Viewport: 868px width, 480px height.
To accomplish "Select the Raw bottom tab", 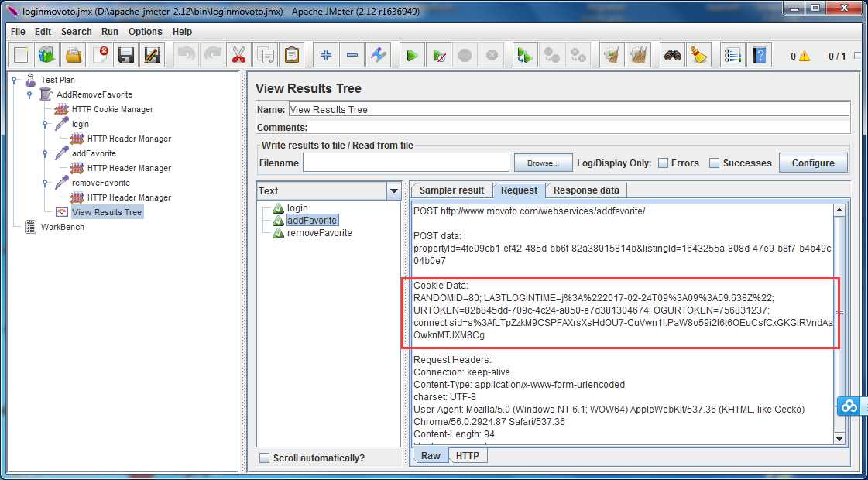I will [431, 456].
